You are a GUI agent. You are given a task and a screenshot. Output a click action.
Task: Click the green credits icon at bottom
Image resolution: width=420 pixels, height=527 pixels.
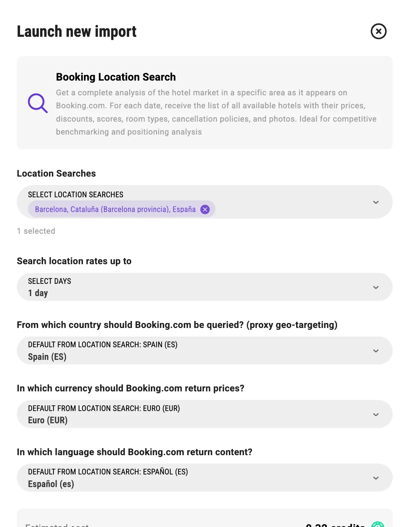point(378,525)
